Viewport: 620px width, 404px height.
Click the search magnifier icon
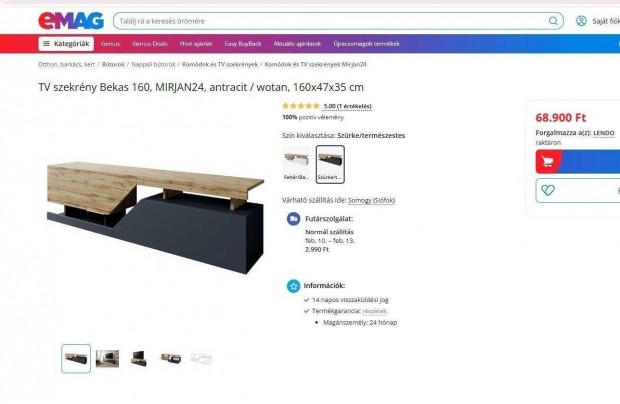[x=553, y=21]
